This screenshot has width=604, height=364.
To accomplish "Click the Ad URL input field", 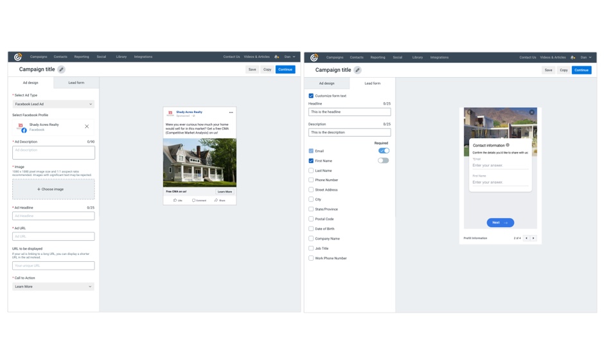I will 53,236.
